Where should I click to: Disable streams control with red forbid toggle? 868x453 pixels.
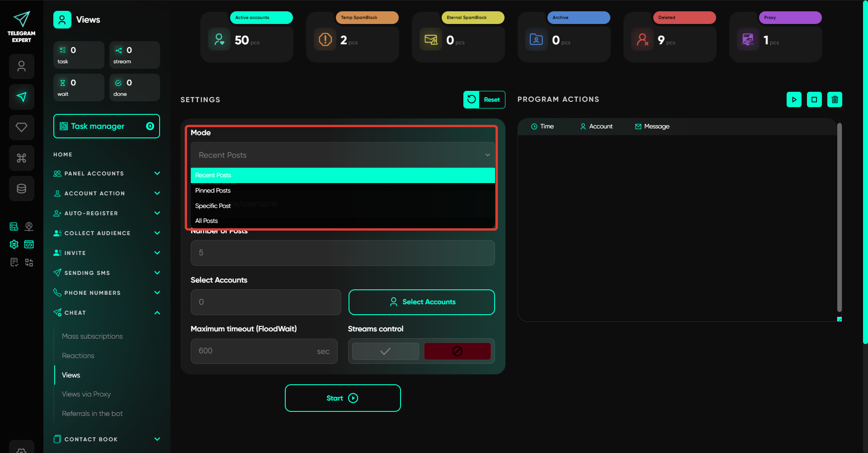pos(457,351)
